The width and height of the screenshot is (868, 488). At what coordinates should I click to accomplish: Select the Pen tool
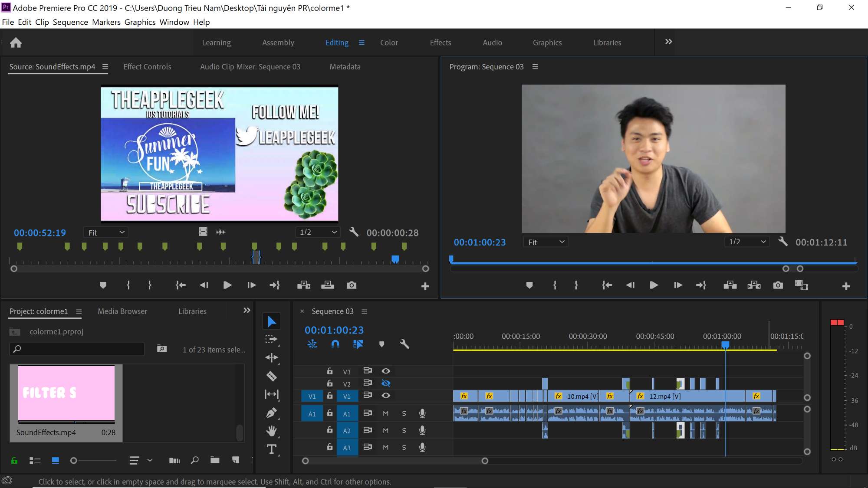click(272, 413)
